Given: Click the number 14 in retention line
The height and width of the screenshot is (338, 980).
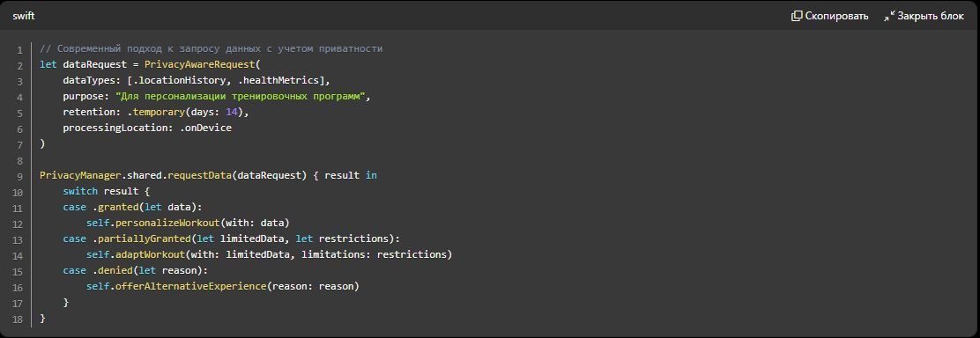Looking at the screenshot, I should pyautogui.click(x=231, y=113).
